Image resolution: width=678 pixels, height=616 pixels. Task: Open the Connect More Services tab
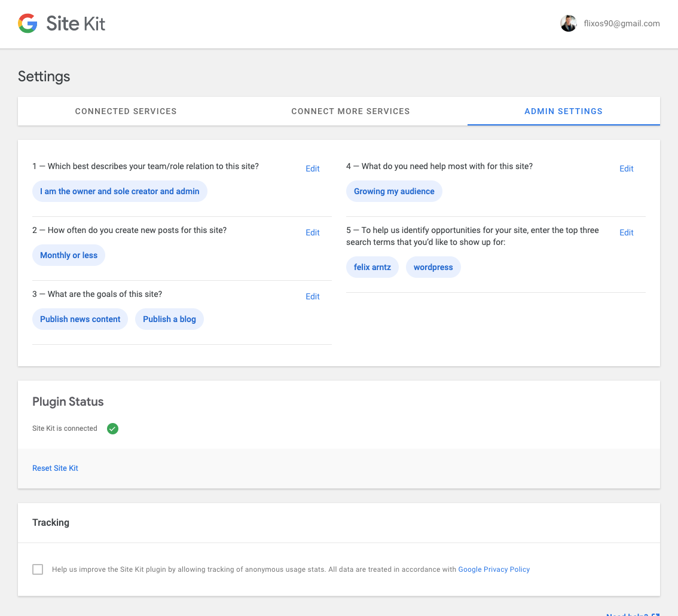click(350, 111)
